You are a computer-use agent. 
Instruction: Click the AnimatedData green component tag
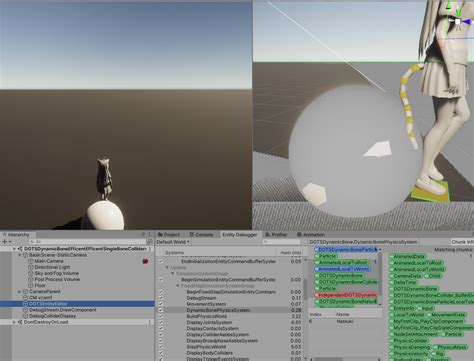tap(407, 256)
